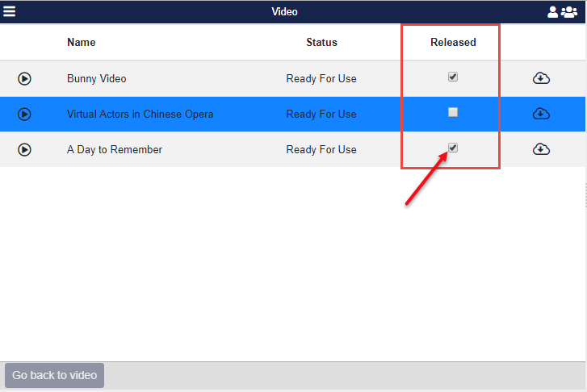Image resolution: width=587 pixels, height=392 pixels.
Task: Uncheck Released for Bunny Video
Action: click(453, 77)
